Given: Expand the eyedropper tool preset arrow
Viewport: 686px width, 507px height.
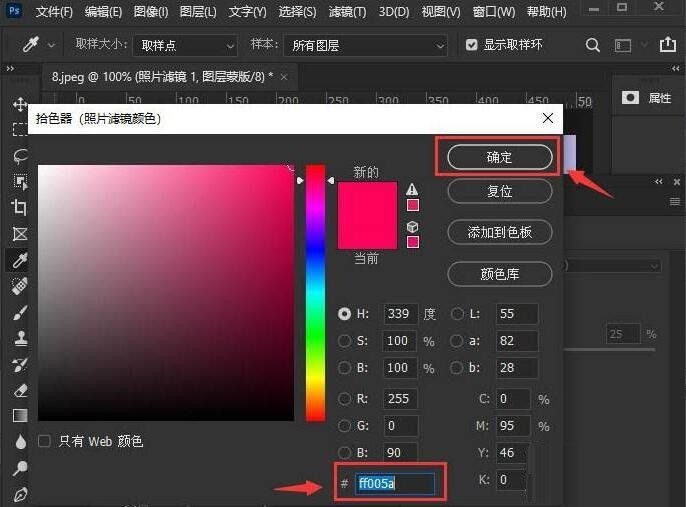Looking at the screenshot, I should pyautogui.click(x=51, y=45).
